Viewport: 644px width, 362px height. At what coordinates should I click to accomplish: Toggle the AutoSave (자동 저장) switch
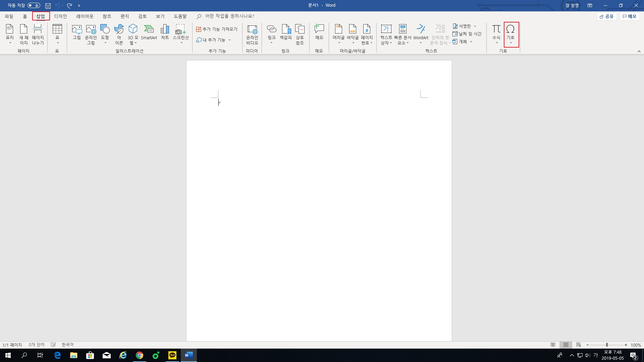(34, 5)
